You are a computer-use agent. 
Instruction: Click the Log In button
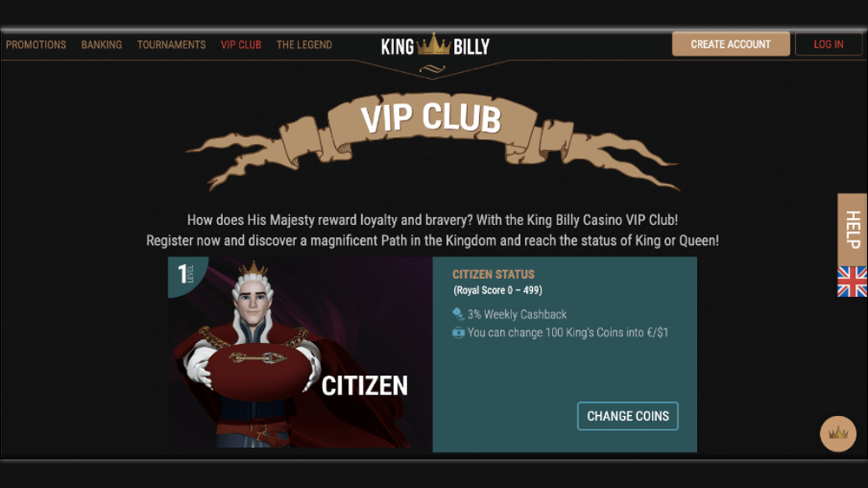pyautogui.click(x=829, y=43)
